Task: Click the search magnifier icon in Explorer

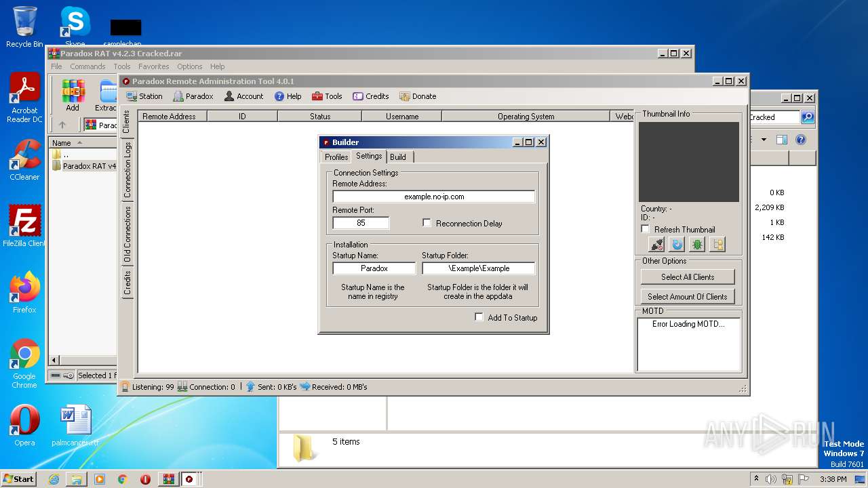Action: [x=808, y=117]
